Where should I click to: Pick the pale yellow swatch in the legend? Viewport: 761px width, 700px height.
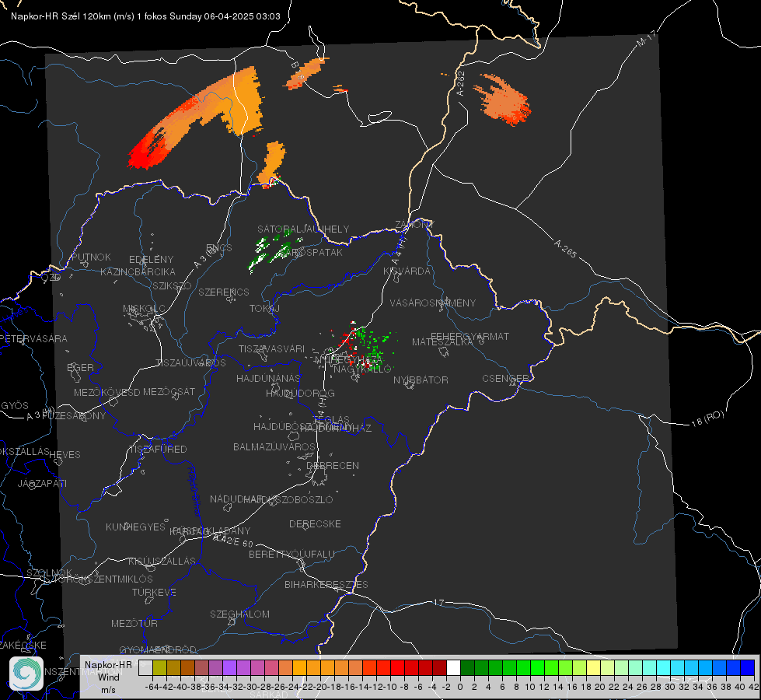(594, 668)
